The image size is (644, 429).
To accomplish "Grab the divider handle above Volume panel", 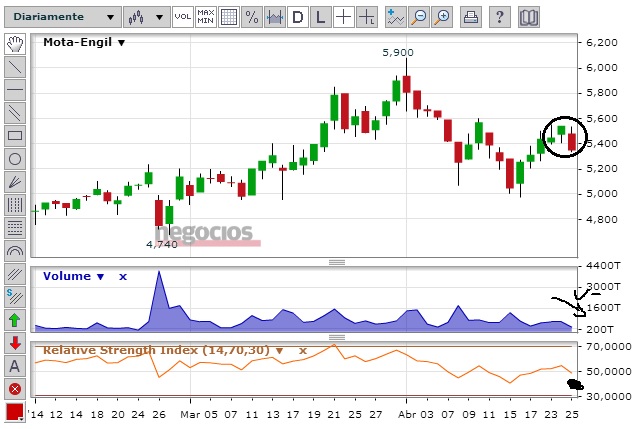I will (x=337, y=262).
